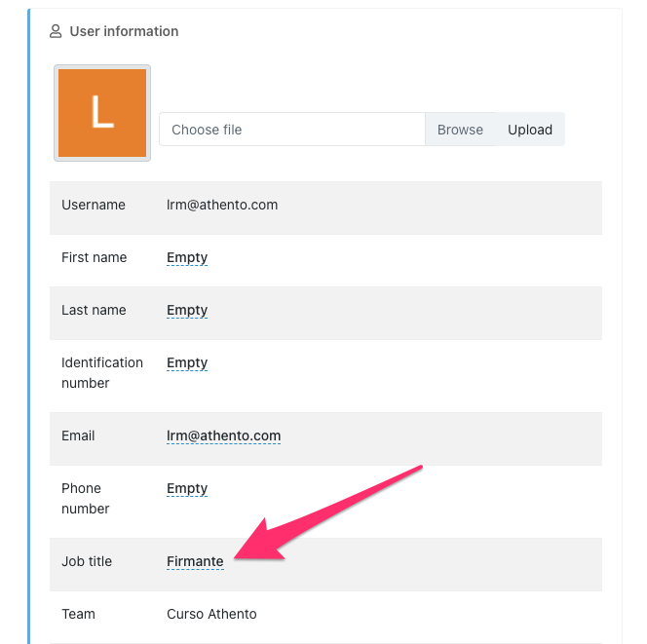Edit the Job title value Firmante

(195, 562)
